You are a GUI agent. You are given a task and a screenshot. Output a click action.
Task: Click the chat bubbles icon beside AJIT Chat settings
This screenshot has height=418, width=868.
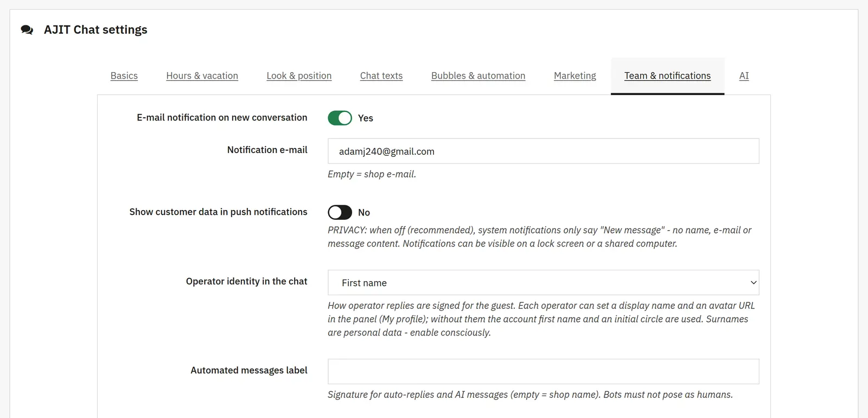[27, 30]
